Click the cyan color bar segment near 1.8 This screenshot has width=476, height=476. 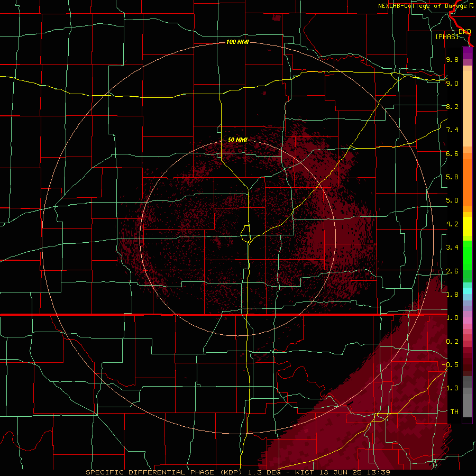click(x=467, y=291)
